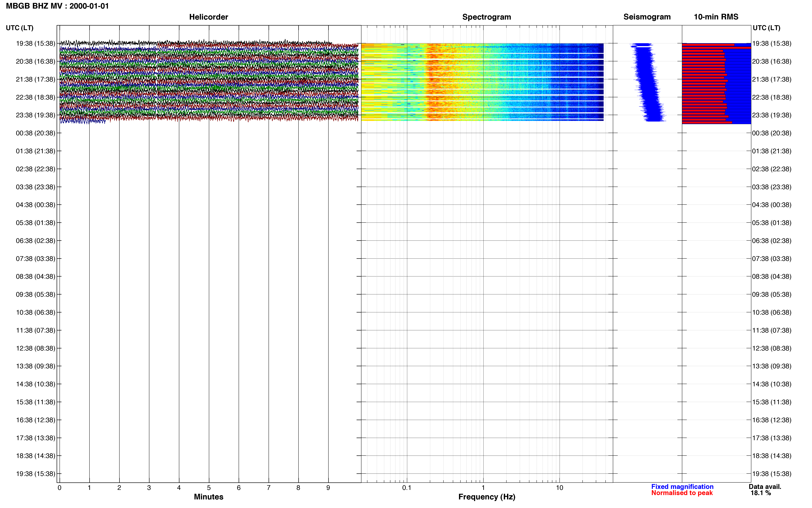Click left-axis time label '06:38 (02:38)'
812x508 pixels.
coord(36,240)
